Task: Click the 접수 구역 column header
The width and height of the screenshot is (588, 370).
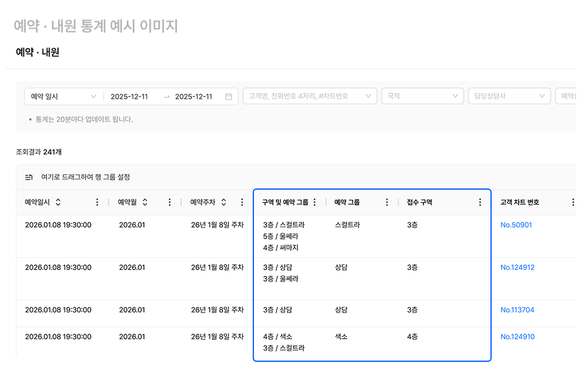Action: [x=419, y=202]
